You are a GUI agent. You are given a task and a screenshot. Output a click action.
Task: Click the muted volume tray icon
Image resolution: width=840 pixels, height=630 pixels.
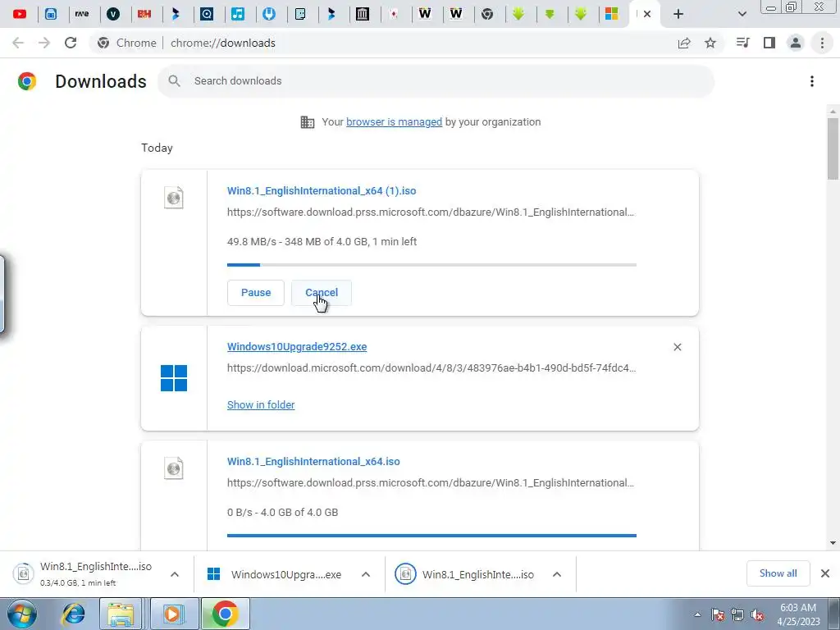pyautogui.click(x=757, y=614)
